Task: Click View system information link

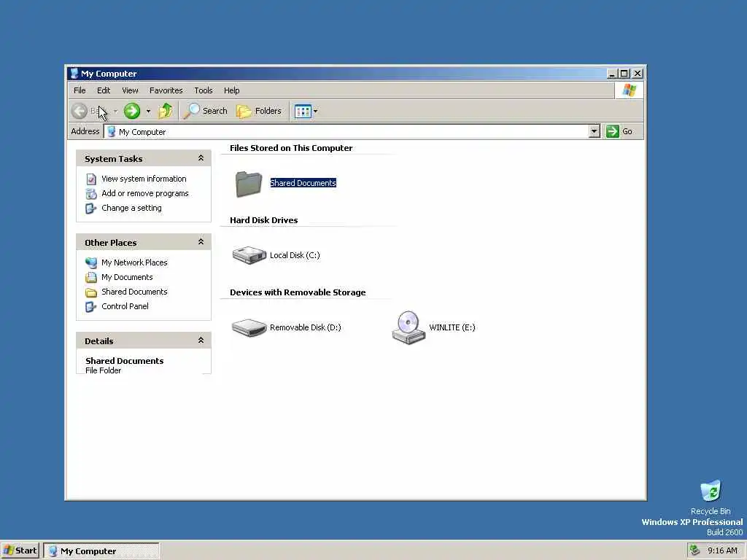Action: point(144,179)
